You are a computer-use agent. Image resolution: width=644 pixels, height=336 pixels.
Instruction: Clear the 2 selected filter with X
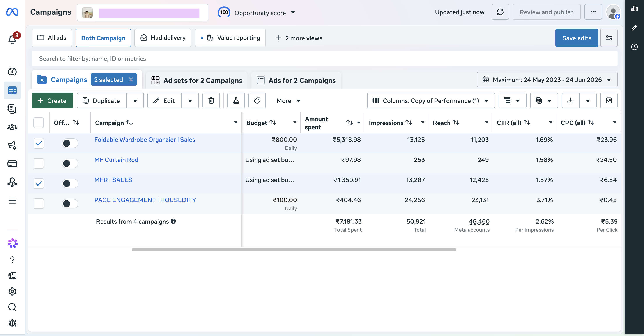131,79
